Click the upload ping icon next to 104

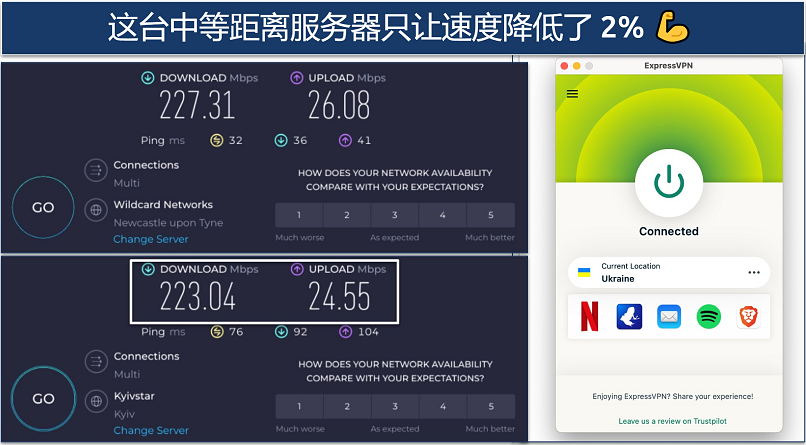click(x=345, y=332)
